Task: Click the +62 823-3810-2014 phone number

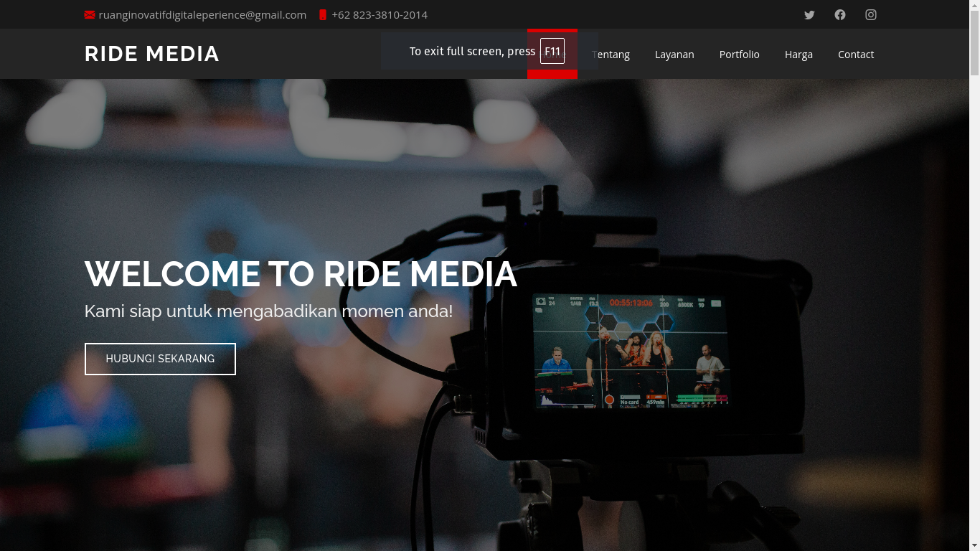Action: 380,15
